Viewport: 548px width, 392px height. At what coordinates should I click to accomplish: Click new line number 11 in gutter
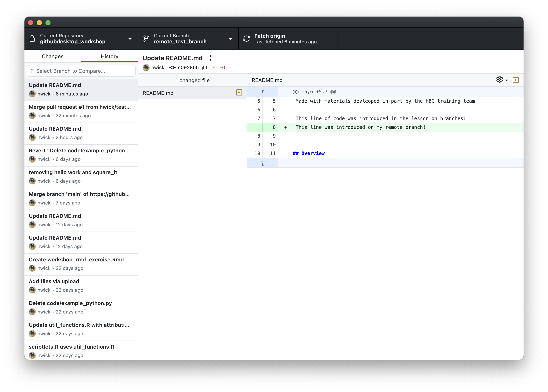[x=273, y=153]
